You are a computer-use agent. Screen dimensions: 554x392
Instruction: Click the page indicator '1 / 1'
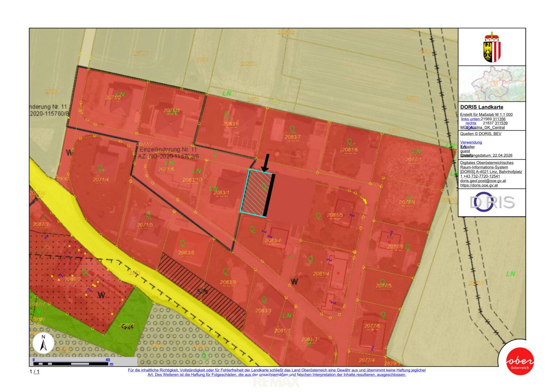(34, 372)
